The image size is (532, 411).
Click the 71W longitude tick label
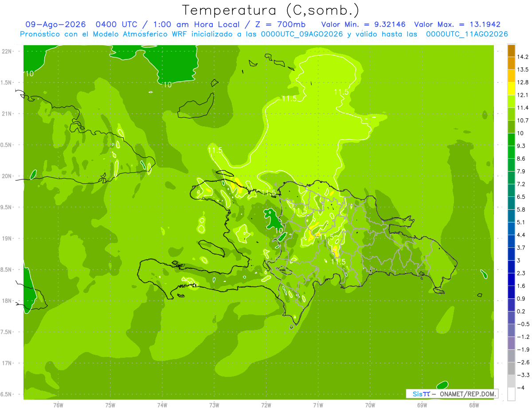coord(318,405)
